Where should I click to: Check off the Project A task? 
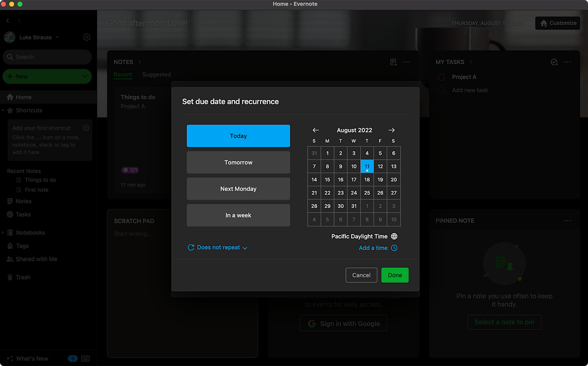441,77
